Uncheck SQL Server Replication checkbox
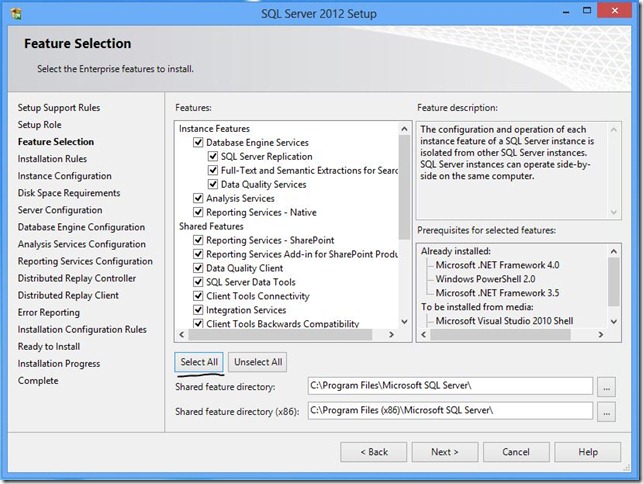Image resolution: width=643 pixels, height=484 pixels. click(x=213, y=156)
